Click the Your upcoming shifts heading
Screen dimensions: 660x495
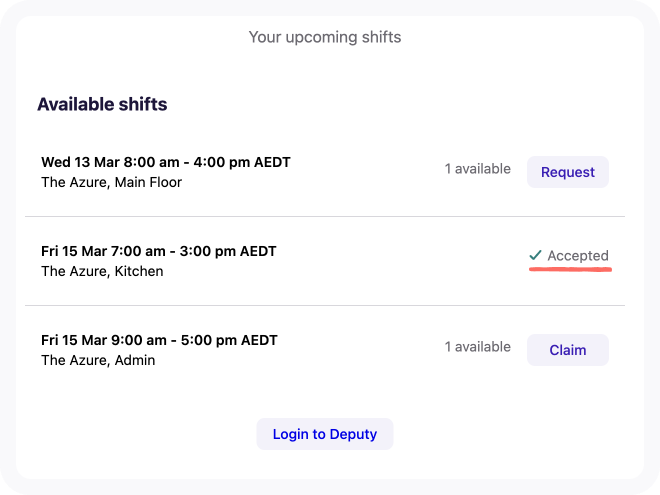(325, 38)
